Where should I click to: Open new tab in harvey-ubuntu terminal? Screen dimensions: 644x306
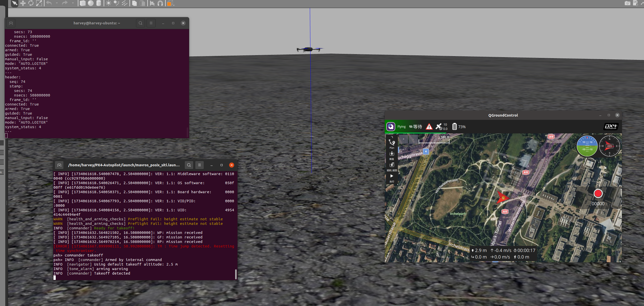click(11, 23)
